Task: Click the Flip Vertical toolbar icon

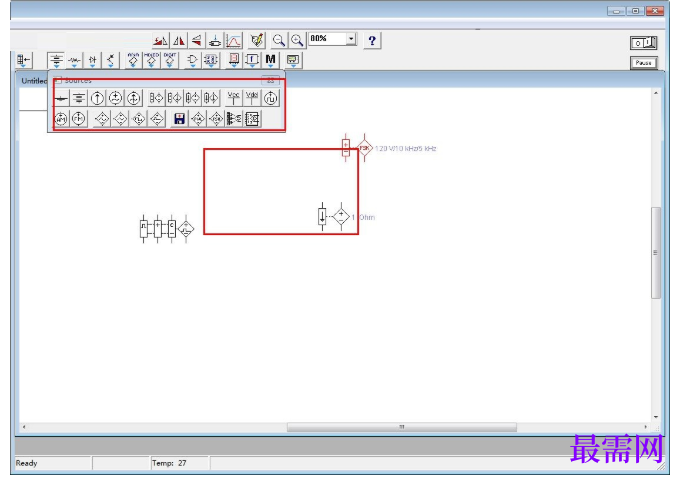Action: pyautogui.click(x=197, y=41)
